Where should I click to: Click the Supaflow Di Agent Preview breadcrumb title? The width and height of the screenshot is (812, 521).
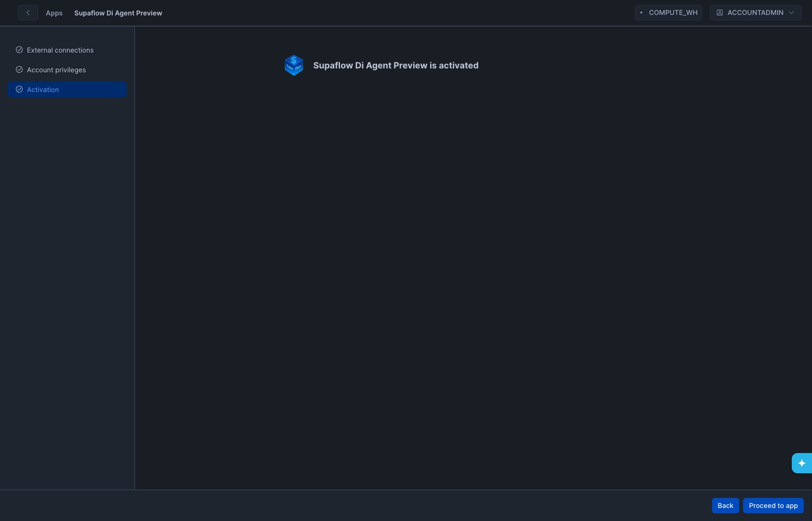118,13
